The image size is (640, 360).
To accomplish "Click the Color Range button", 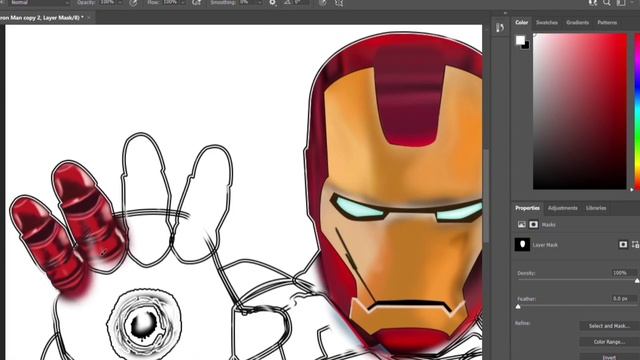I will coord(609,342).
